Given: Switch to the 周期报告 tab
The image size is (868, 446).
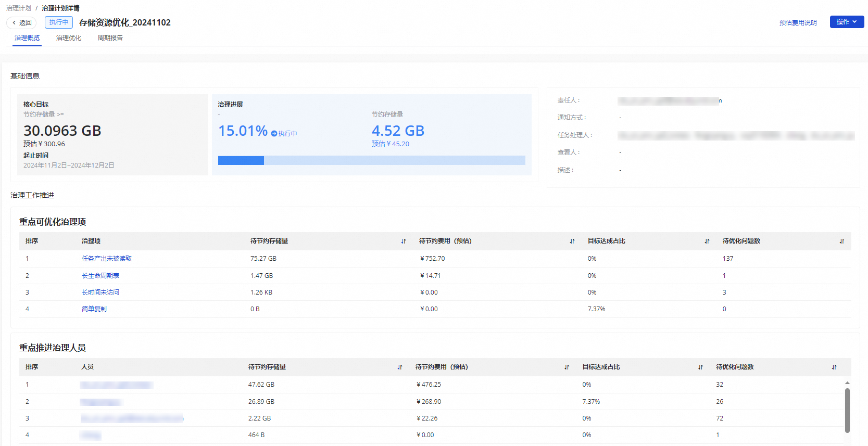Looking at the screenshot, I should coord(110,38).
